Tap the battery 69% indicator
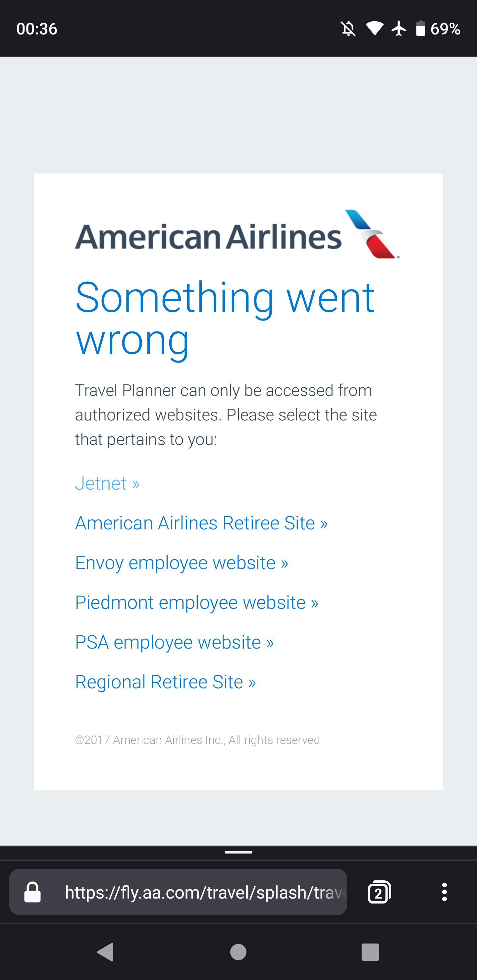The width and height of the screenshot is (477, 980). (x=438, y=29)
